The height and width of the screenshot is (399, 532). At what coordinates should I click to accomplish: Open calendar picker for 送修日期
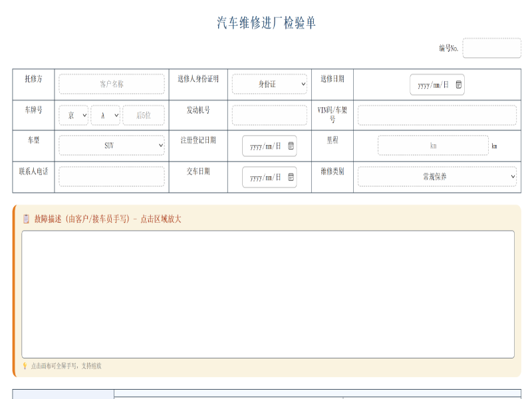[458, 84]
